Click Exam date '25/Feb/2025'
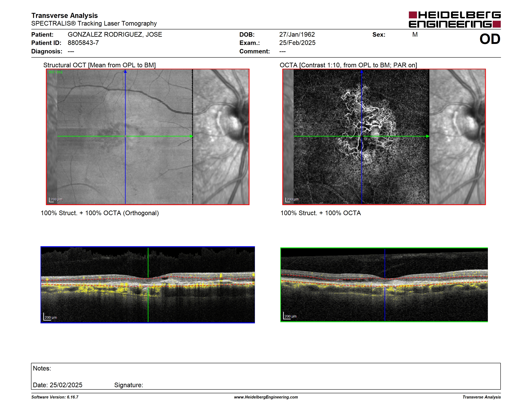This screenshot has height=411, width=532. click(297, 43)
